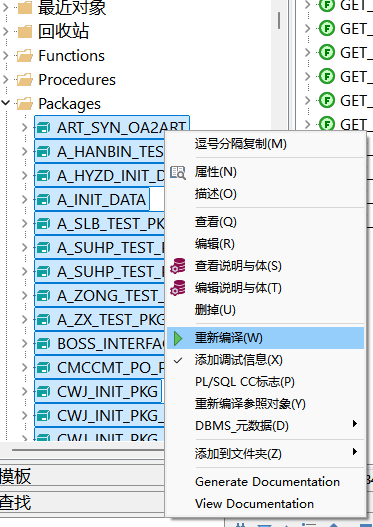Select the A_INIT_DATA package name
This screenshot has height=527, width=373.
point(101,200)
